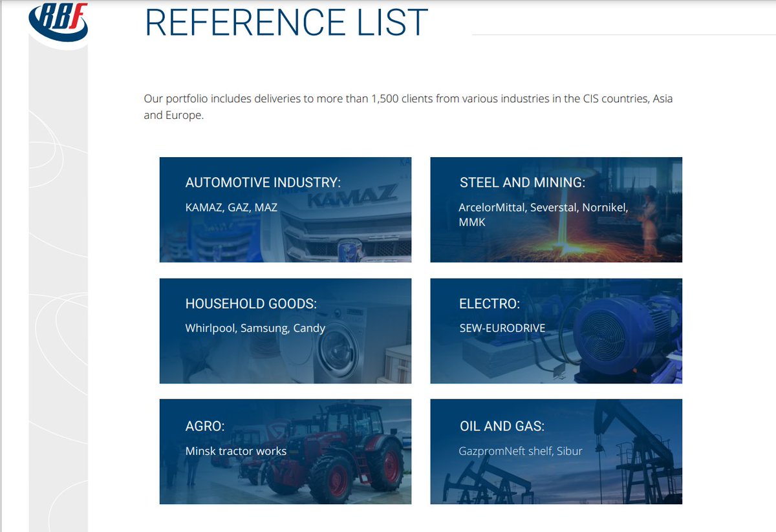This screenshot has height=532, width=776.
Task: Select the Electro reference card
Action: point(556,331)
